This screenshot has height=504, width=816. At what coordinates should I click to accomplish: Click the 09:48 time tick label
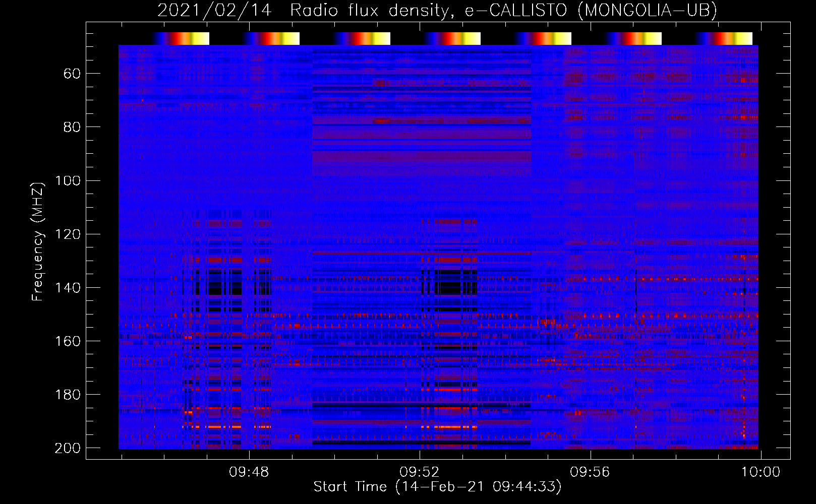pyautogui.click(x=249, y=472)
